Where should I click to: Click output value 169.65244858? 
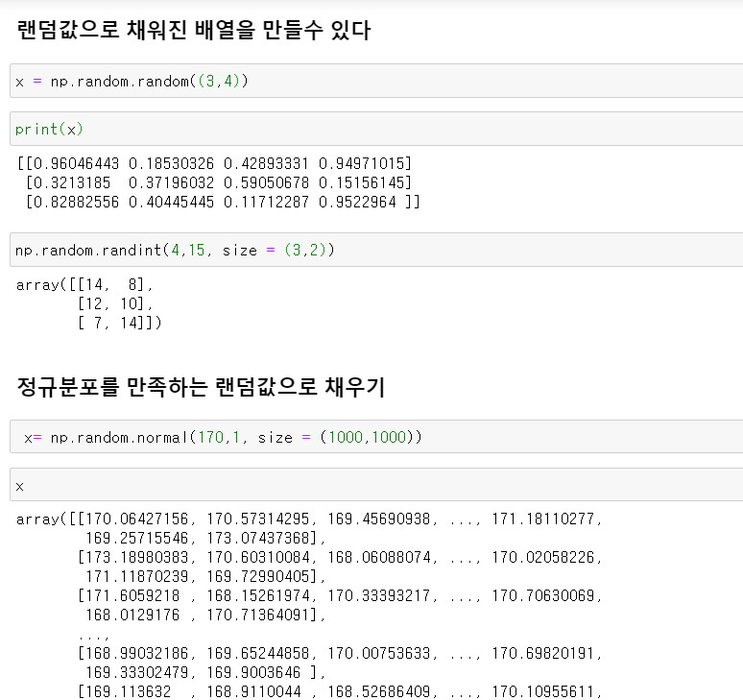click(258, 654)
